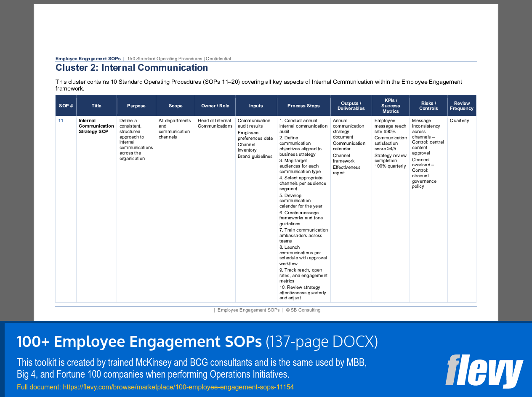Select the Review Frequency column header
Viewport: 532px width, 397px height.
pos(462,106)
